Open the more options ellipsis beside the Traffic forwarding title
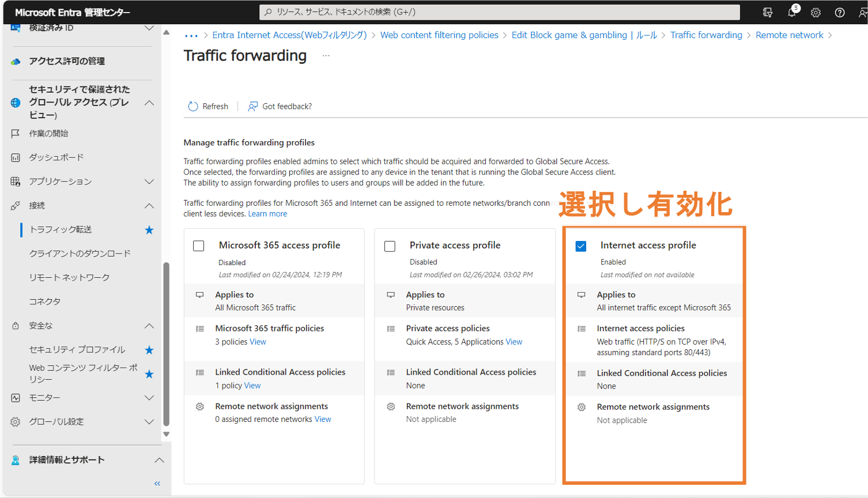This screenshot has height=498, width=868. (x=326, y=56)
